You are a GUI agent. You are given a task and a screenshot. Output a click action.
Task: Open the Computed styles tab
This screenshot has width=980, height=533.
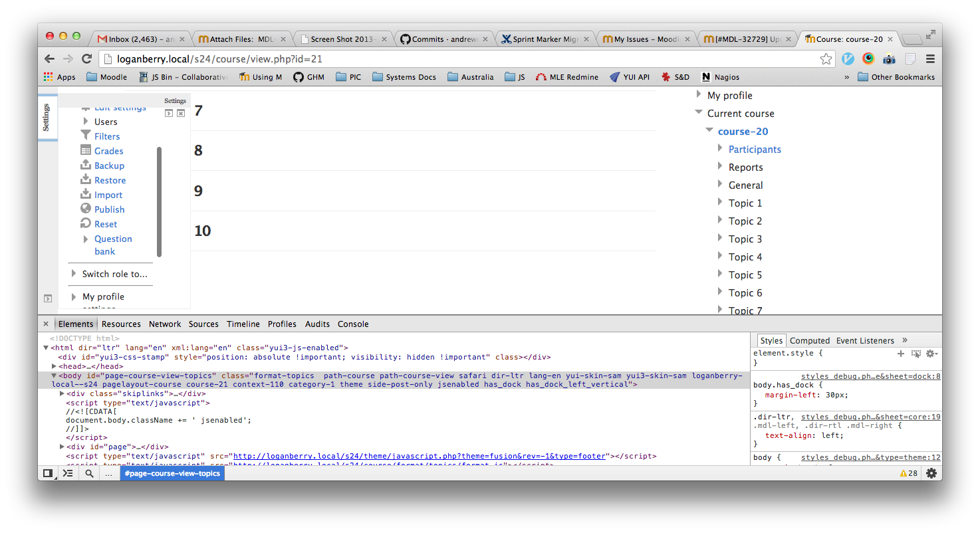click(x=810, y=340)
